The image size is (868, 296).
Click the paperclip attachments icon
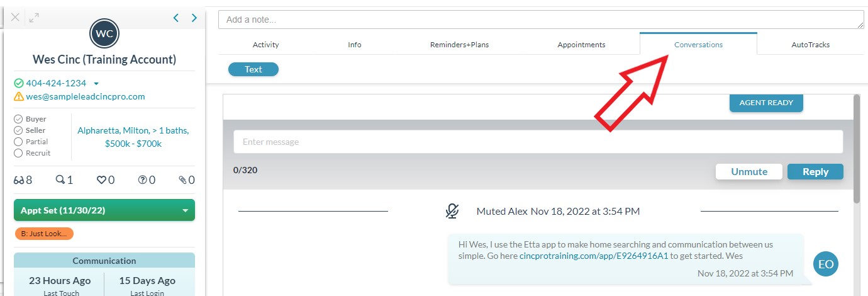(x=183, y=180)
